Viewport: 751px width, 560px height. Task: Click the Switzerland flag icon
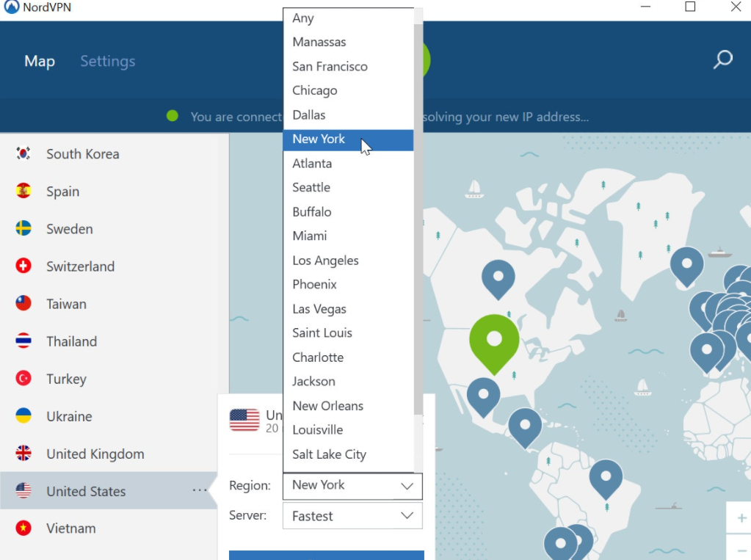[x=23, y=266]
